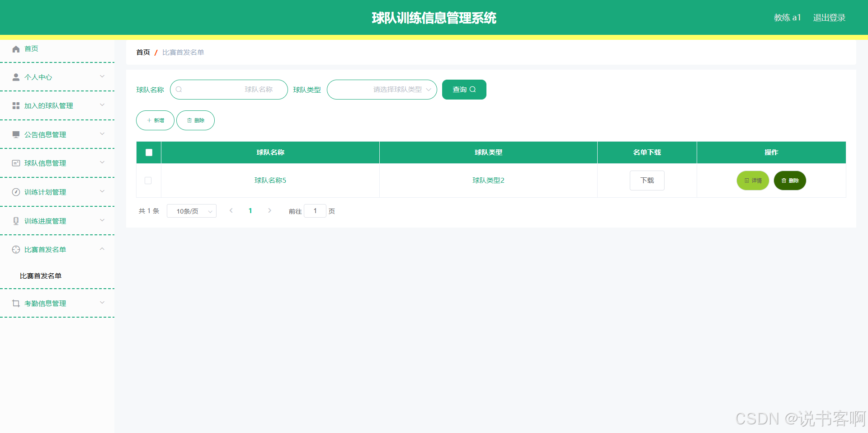The width and height of the screenshot is (868, 433).
Task: Click the target icon beside 比赛首发名单 menu
Action: (16, 250)
